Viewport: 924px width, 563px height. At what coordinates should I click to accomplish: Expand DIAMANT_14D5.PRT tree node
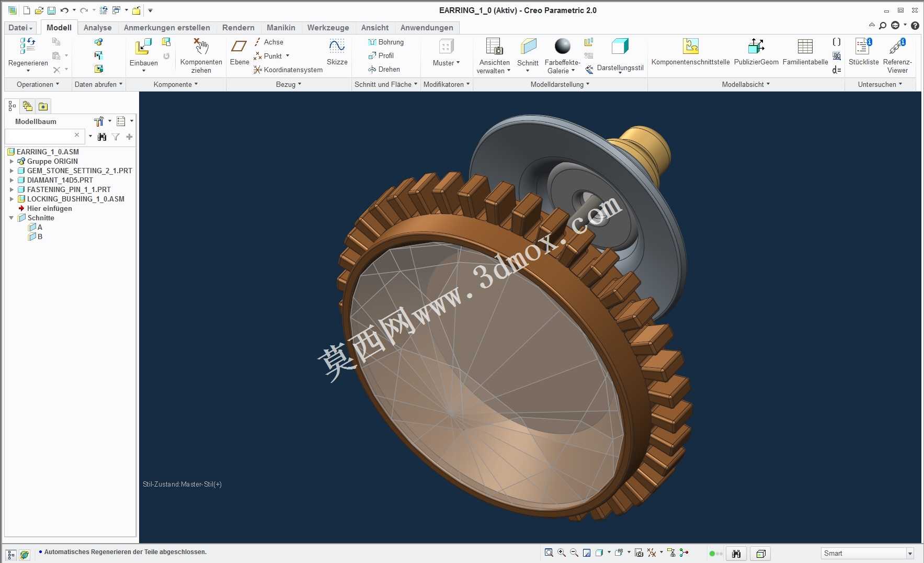(12, 180)
